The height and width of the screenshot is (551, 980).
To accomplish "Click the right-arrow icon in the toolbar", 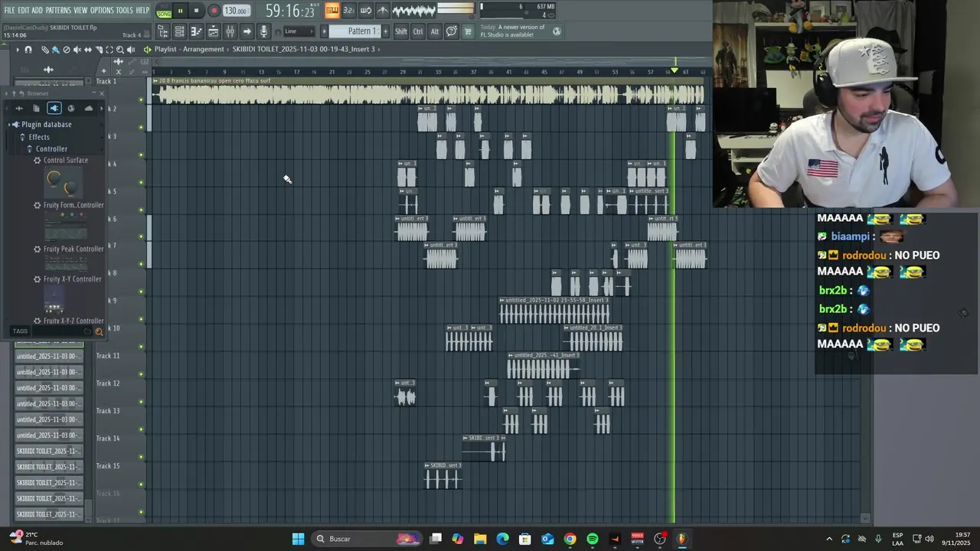I will [x=247, y=31].
